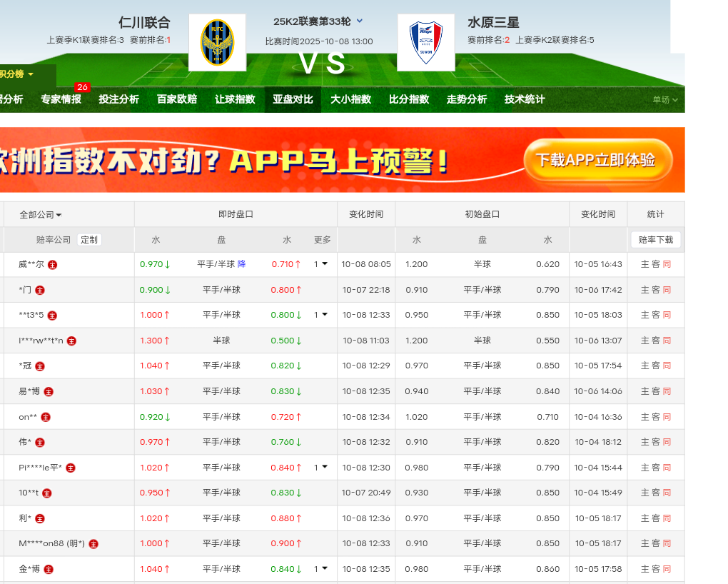
Task: Click the Suwon Samsung team logo
Action: pyautogui.click(x=425, y=43)
